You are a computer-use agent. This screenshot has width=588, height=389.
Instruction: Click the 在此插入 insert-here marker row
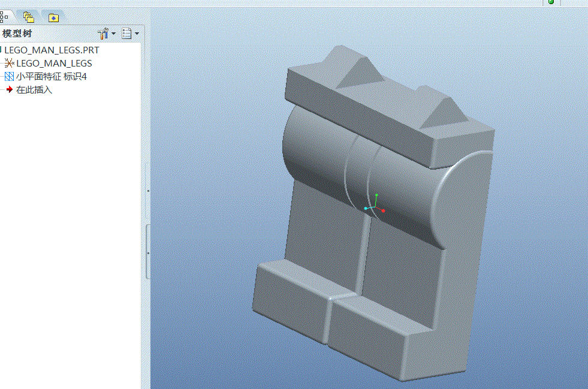coord(29,90)
